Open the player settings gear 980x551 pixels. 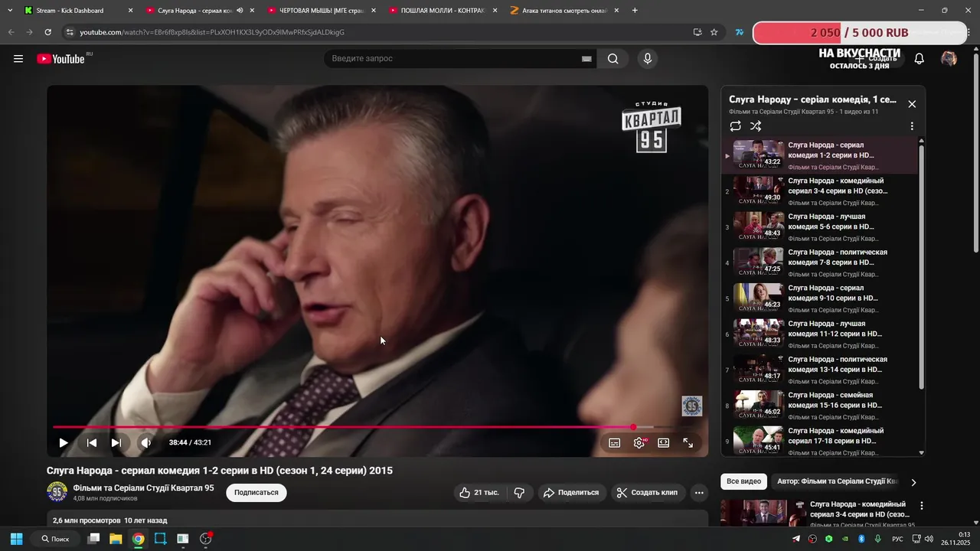[639, 442]
